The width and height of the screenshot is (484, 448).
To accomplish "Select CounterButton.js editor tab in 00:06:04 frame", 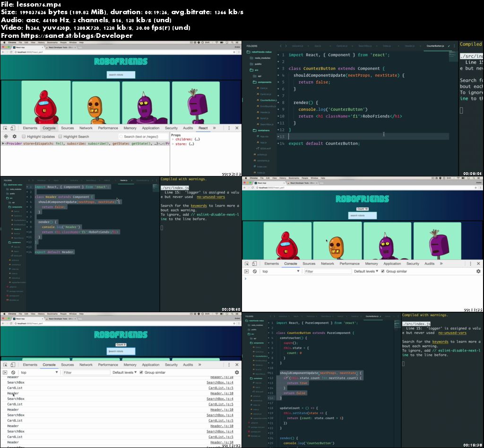I will (x=435, y=46).
